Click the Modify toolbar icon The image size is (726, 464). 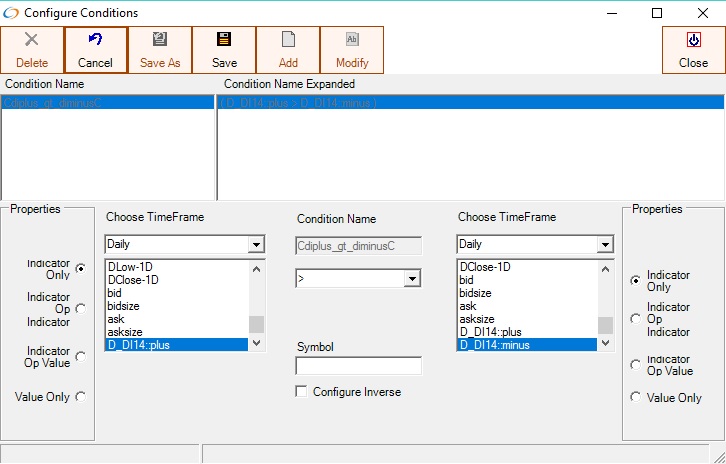tap(352, 40)
